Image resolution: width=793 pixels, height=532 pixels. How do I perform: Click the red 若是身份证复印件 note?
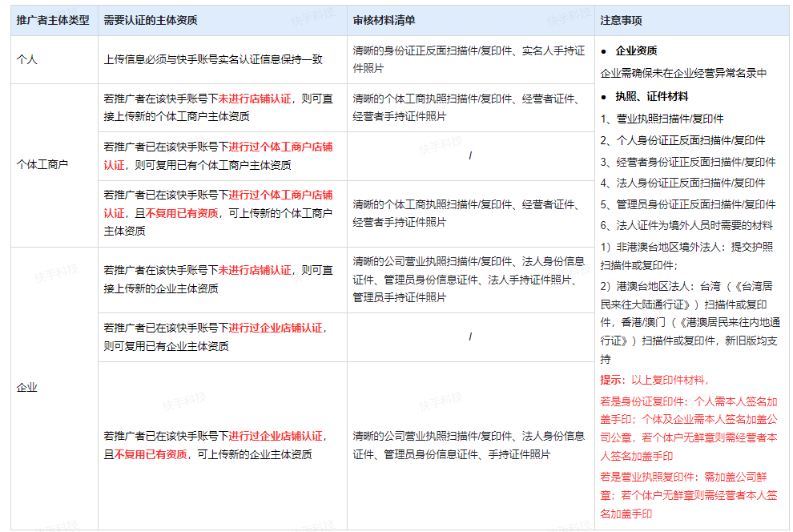(689, 429)
